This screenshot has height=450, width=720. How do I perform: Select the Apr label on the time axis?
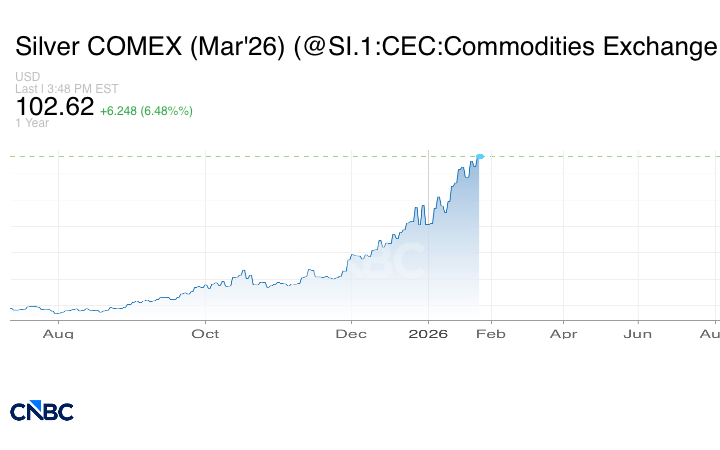pyautogui.click(x=563, y=334)
